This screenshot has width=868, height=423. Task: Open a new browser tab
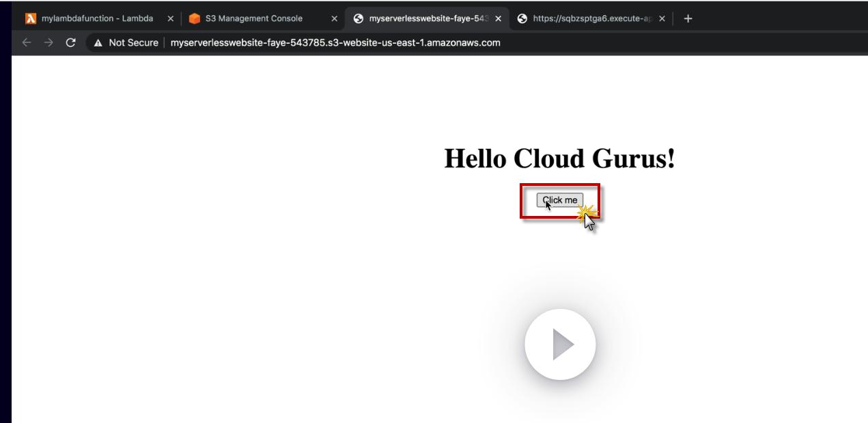688,18
